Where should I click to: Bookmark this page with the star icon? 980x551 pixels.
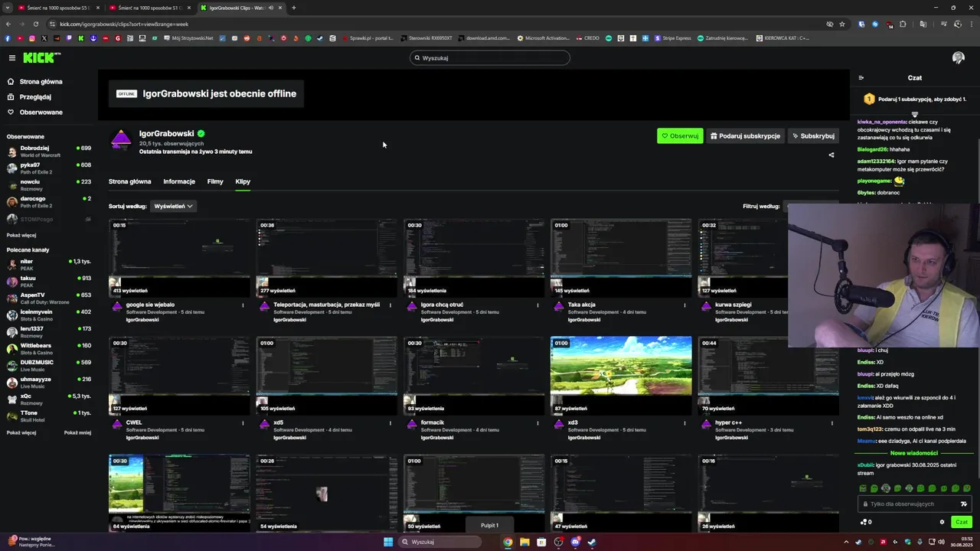pos(842,24)
